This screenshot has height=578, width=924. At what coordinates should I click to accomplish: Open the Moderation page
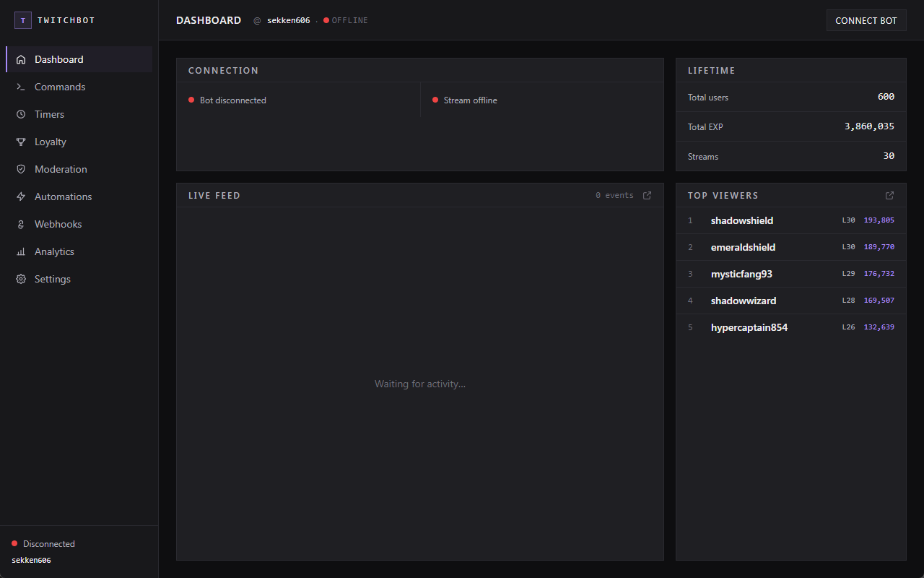79,169
